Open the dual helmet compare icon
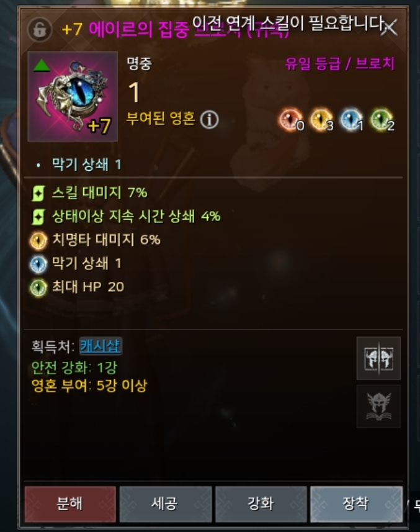 click(x=378, y=358)
